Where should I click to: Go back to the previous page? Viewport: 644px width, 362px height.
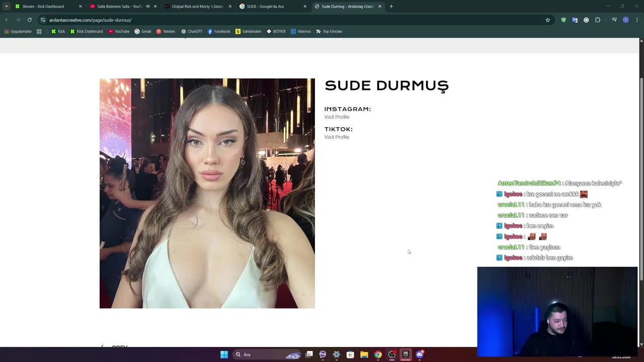7,20
